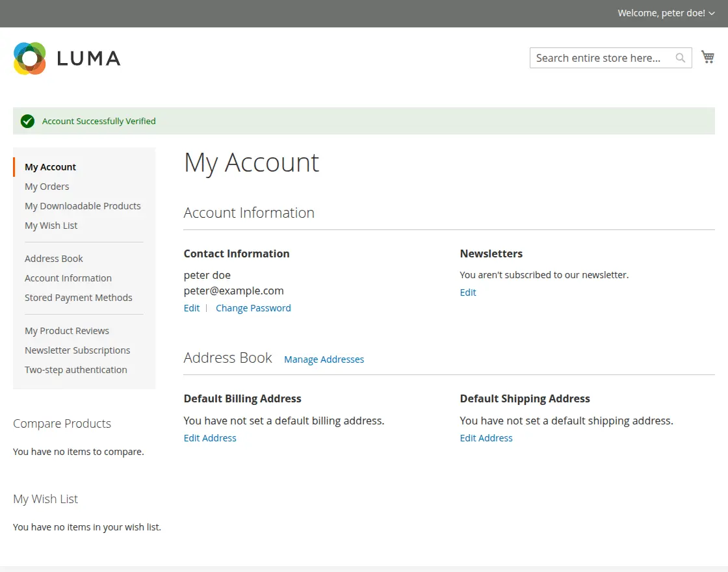Open My Wish List from the sidebar
The width and height of the screenshot is (728, 572).
click(x=51, y=226)
